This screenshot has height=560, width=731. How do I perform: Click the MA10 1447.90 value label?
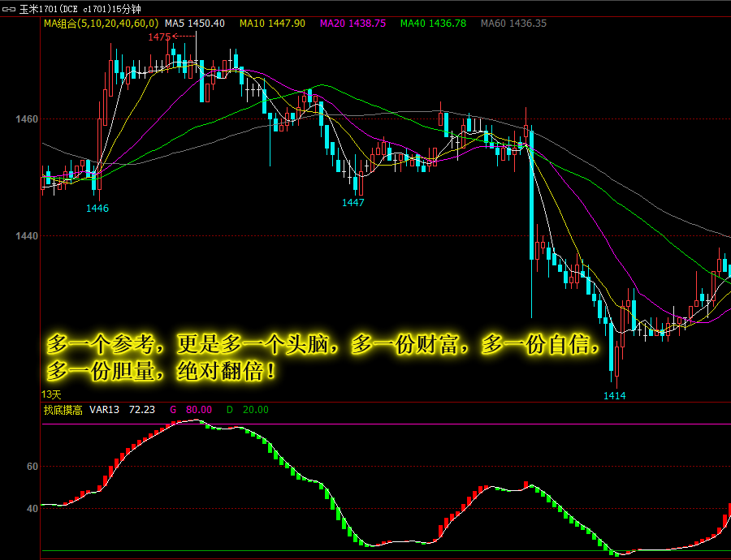coord(272,24)
